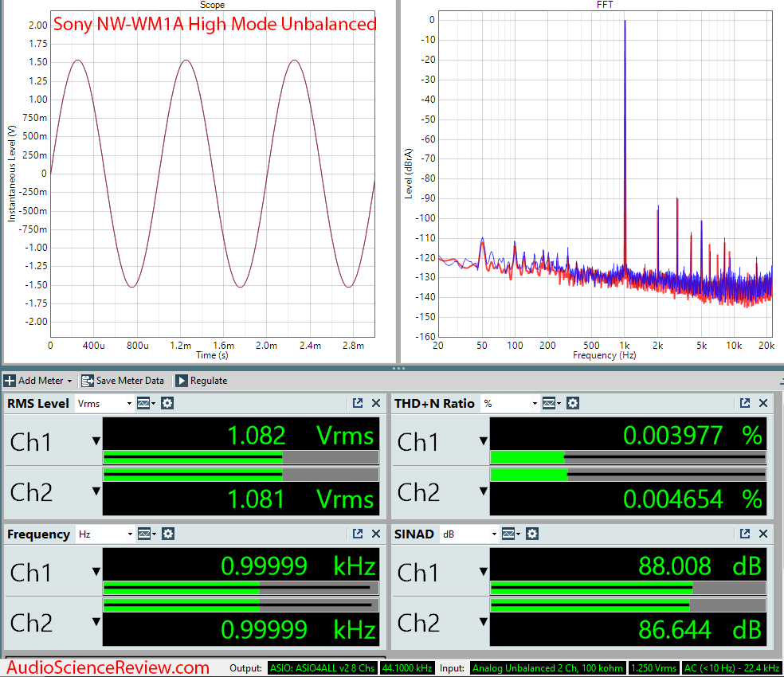Image resolution: width=784 pixels, height=677 pixels.
Task: Click the 1.082 Vrms reading
Action: click(300, 436)
